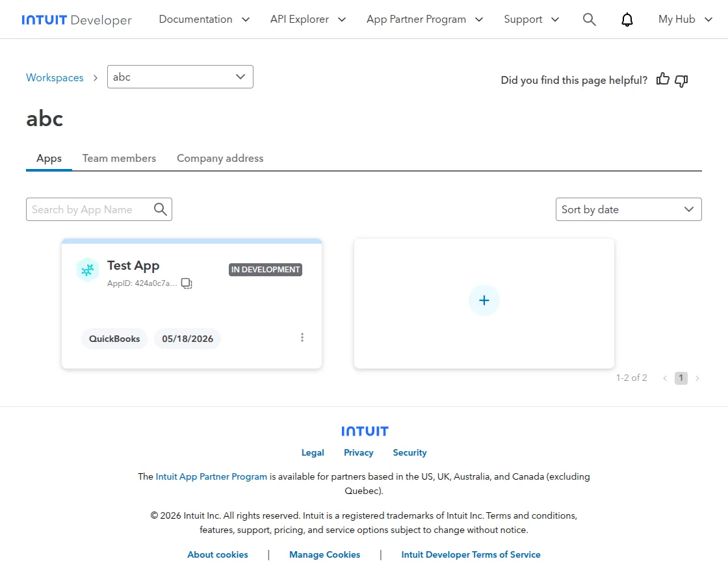Open the Test App card title
Viewport: 728px width, 572px height.
pyautogui.click(x=133, y=266)
